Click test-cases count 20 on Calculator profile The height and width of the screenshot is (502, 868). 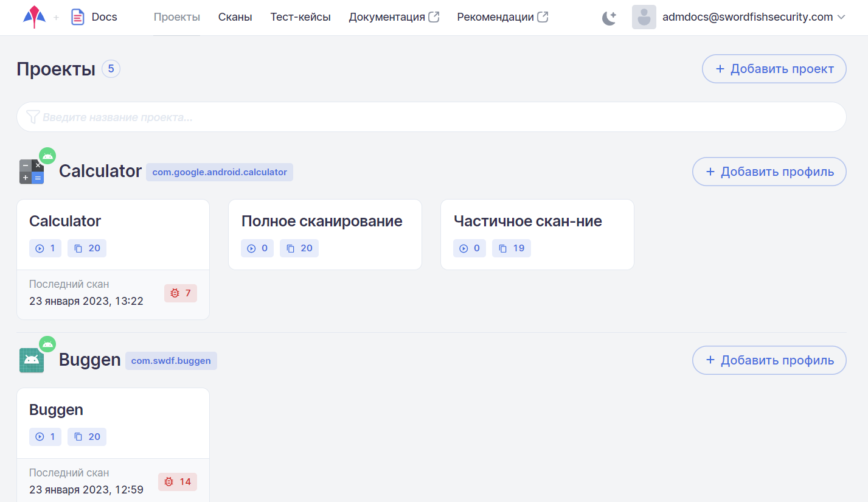[x=87, y=248]
